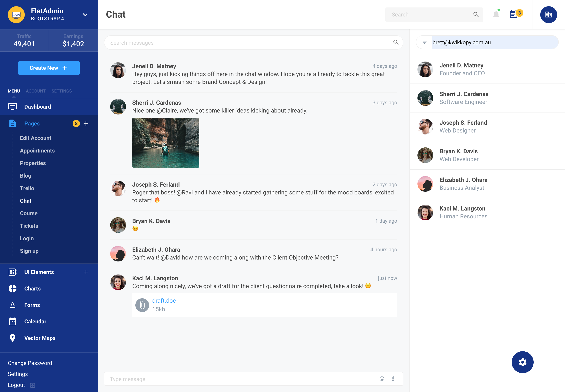Select the Chat page in sidebar

point(26,201)
